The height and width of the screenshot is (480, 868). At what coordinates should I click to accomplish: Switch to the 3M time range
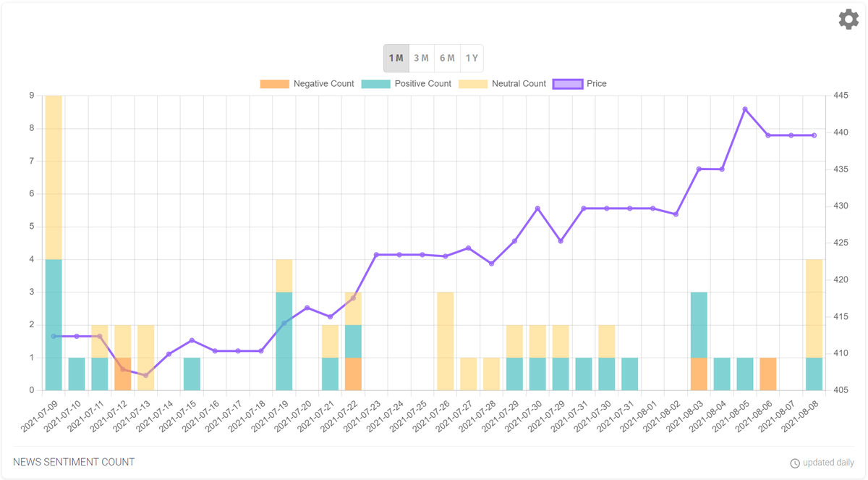(422, 58)
